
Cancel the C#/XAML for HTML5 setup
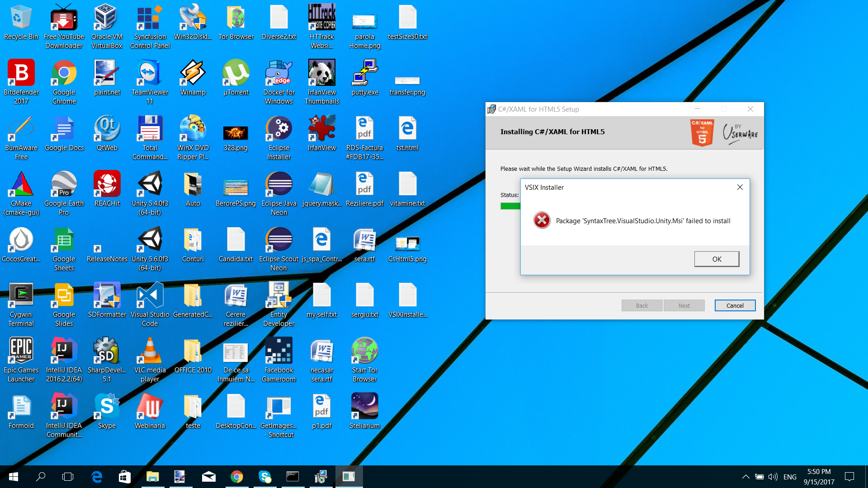point(735,305)
